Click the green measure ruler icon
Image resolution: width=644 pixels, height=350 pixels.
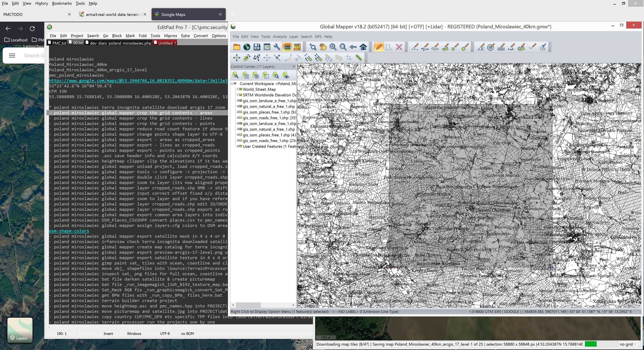[x=359, y=58]
